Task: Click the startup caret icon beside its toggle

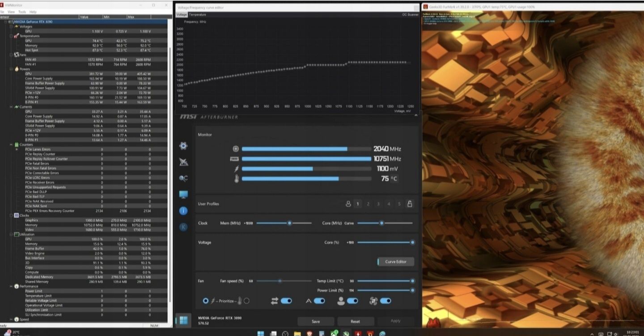Action: 308,301
